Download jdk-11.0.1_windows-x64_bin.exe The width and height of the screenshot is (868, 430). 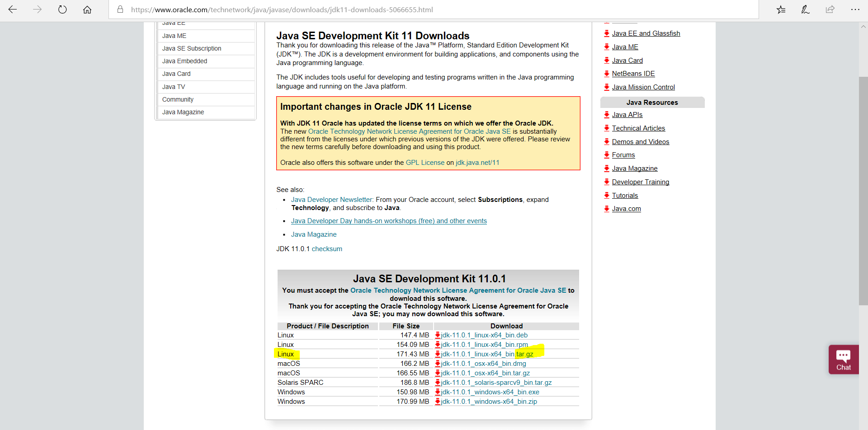tap(490, 392)
